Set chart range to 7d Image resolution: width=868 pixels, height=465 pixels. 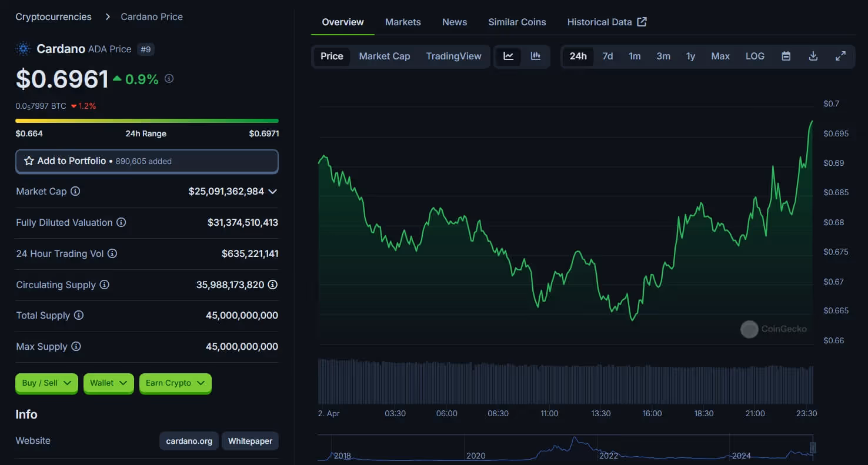(x=607, y=56)
